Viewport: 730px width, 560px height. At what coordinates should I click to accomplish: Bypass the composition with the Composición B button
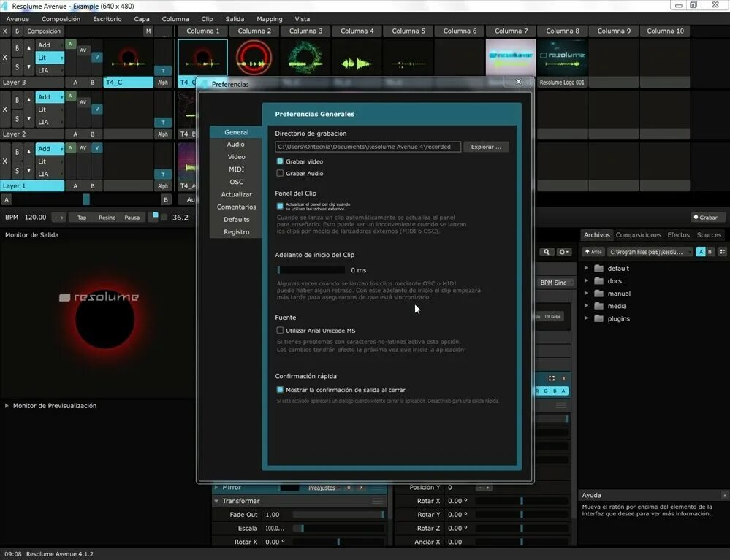tap(18, 31)
